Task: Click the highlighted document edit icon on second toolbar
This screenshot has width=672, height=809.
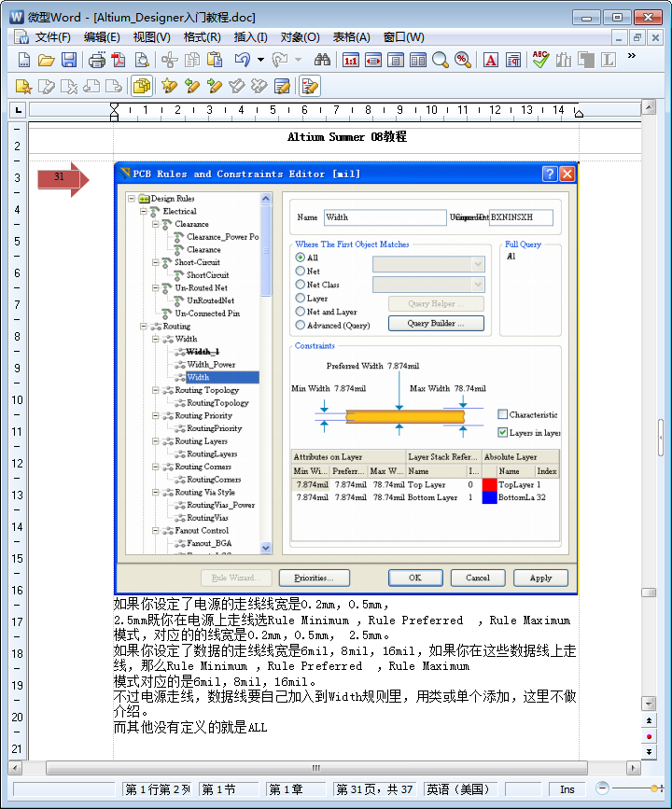Action: pyautogui.click(x=310, y=86)
